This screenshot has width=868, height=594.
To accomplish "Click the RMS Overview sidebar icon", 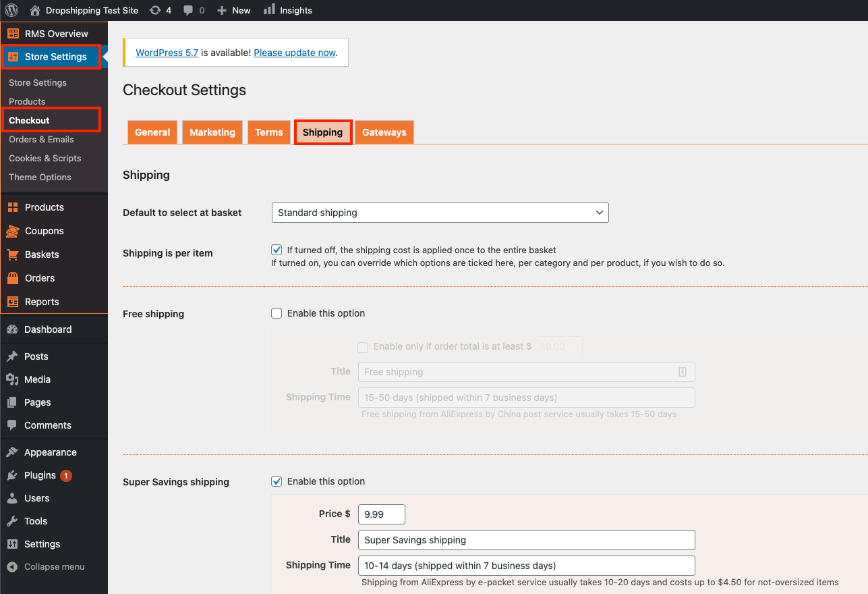I will pyautogui.click(x=13, y=34).
